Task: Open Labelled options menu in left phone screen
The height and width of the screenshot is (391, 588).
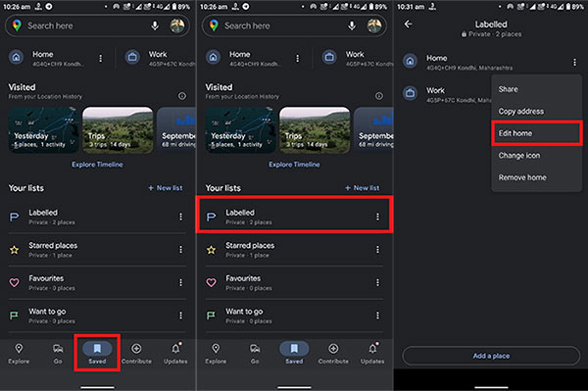Action: pyautogui.click(x=180, y=217)
